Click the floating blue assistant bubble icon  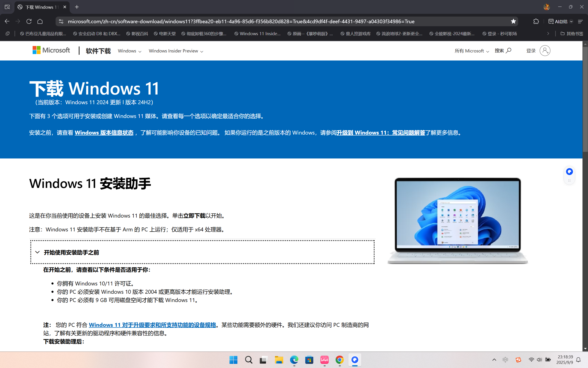coord(569,172)
